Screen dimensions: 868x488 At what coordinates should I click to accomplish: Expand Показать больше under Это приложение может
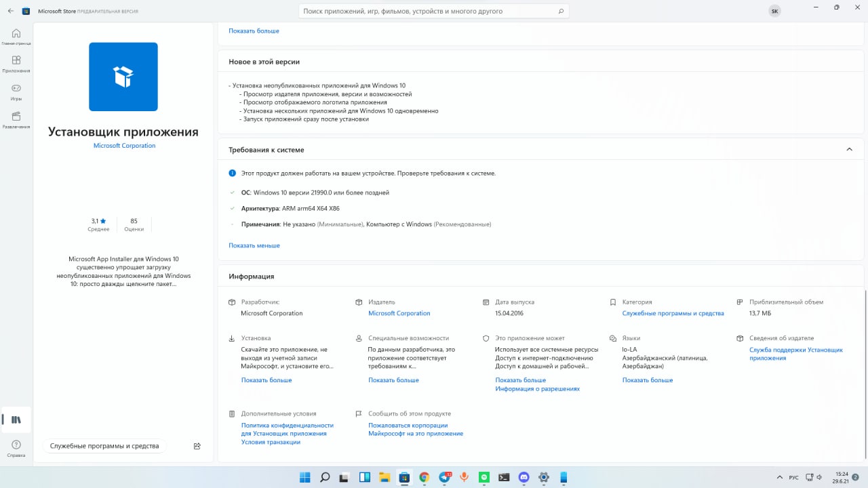(x=520, y=380)
